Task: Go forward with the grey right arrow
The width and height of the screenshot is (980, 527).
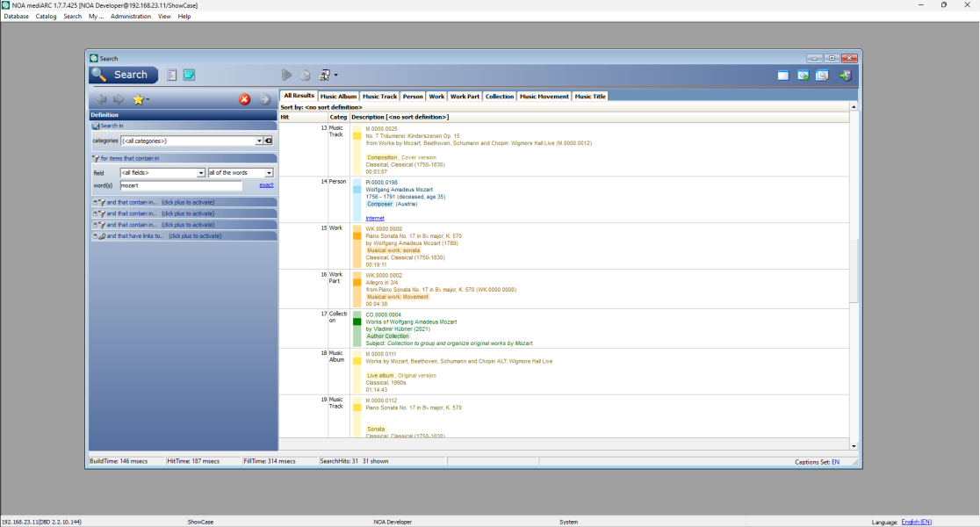Action: pyautogui.click(x=119, y=98)
